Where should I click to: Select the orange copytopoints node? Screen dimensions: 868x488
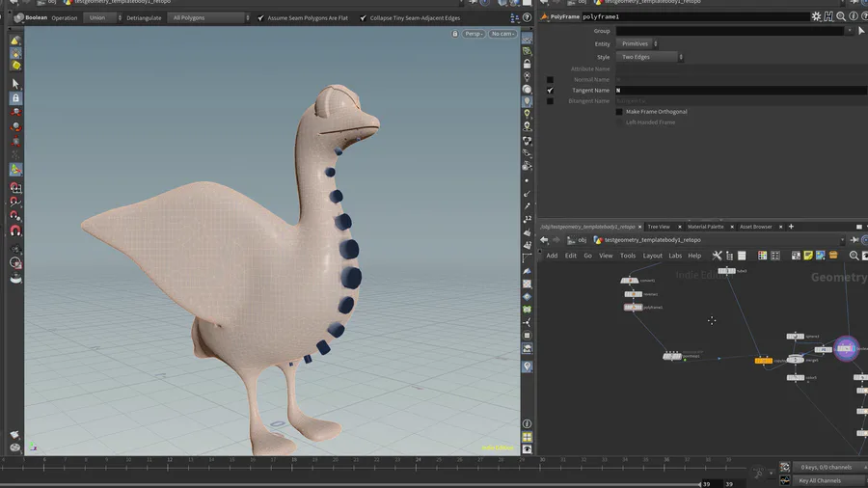pos(764,361)
